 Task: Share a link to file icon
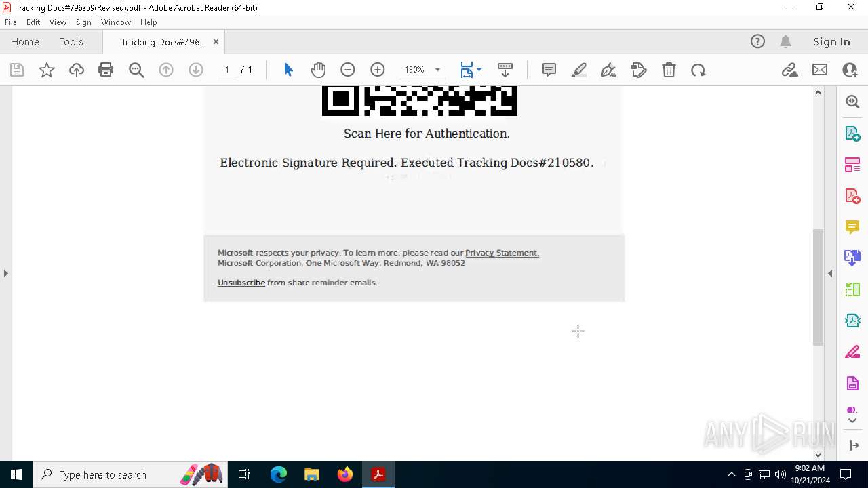pos(789,70)
